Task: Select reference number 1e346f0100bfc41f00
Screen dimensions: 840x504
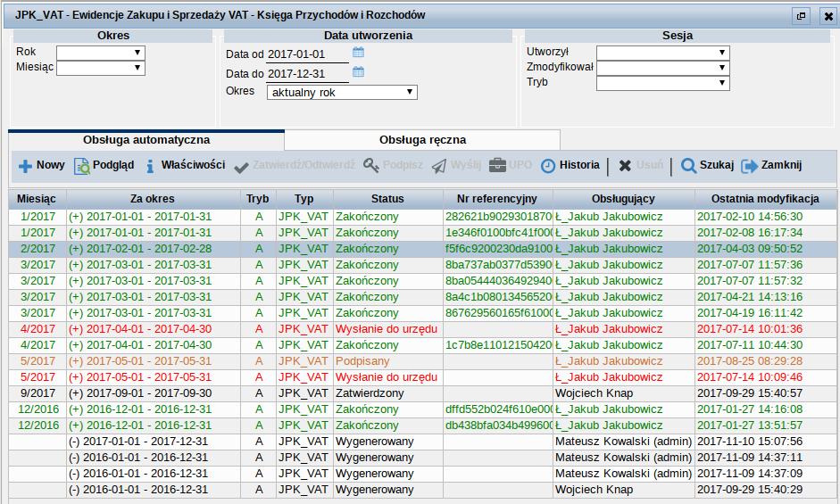Action: click(x=498, y=233)
